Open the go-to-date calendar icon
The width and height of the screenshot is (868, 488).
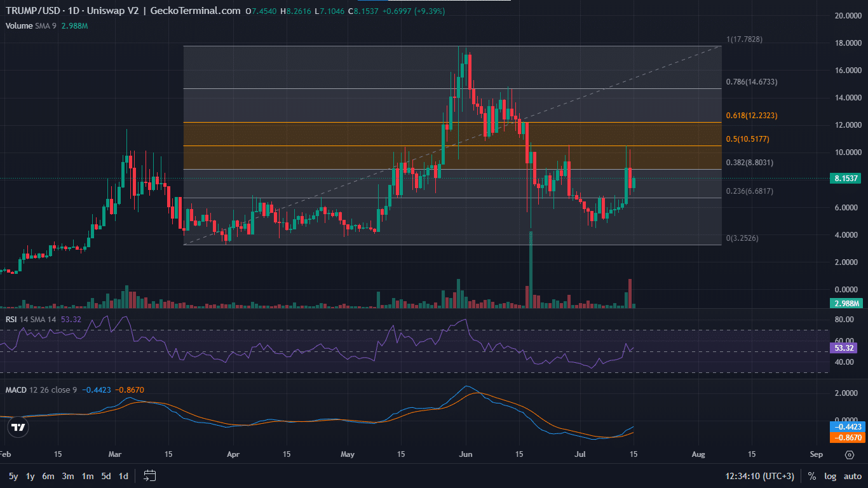click(150, 475)
